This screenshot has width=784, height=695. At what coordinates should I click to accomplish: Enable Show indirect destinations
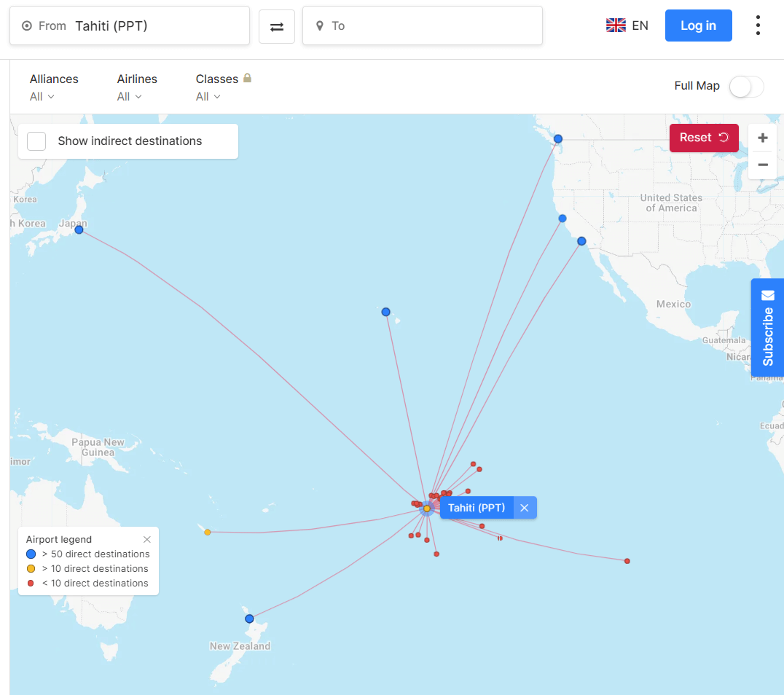[x=36, y=141]
